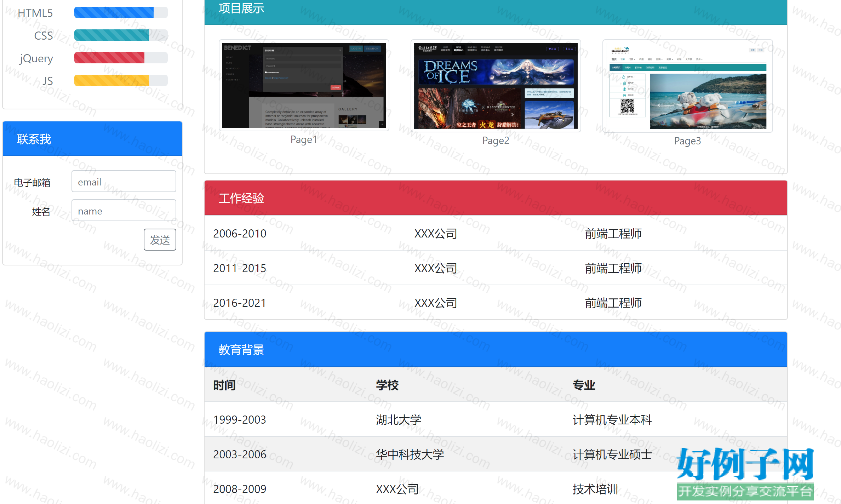Click the HTML5 skill progress bar
Viewport: 841px width, 504px height.
pos(121,12)
